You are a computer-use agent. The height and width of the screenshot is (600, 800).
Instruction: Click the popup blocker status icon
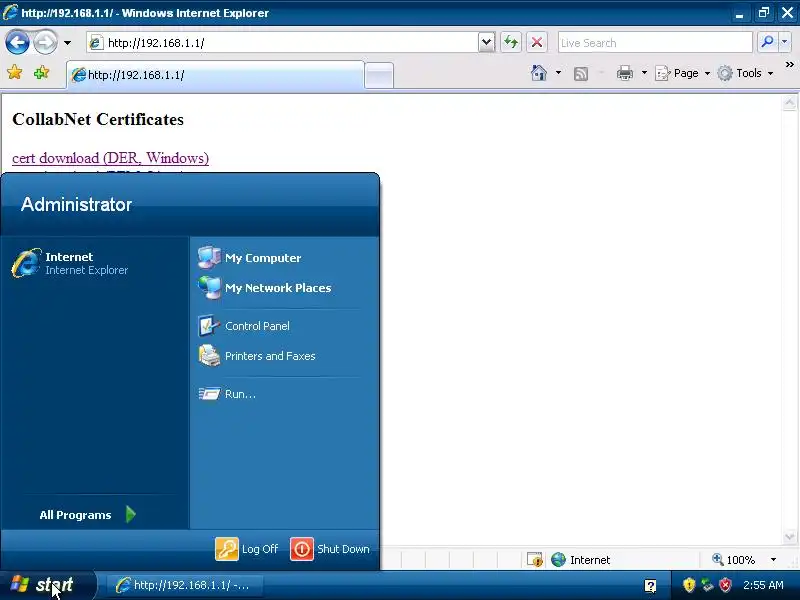point(535,560)
